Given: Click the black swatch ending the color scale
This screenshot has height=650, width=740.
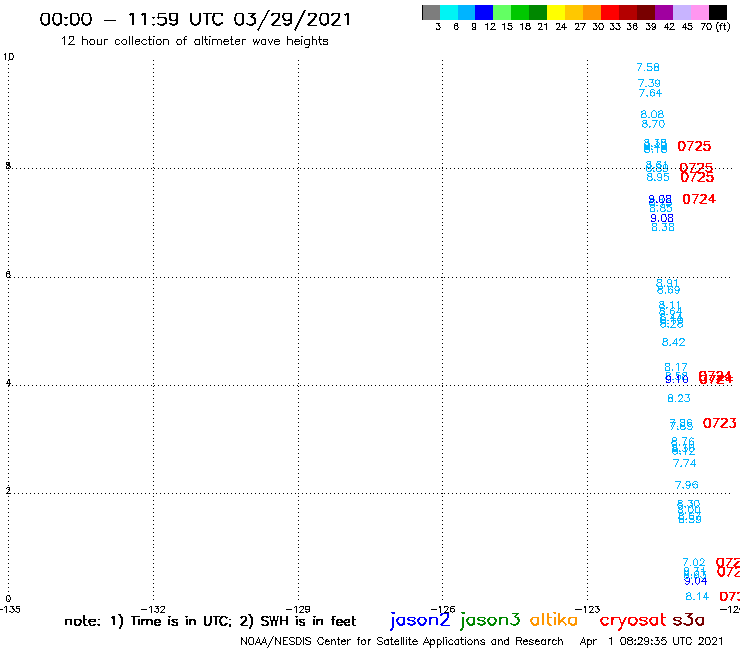Looking at the screenshot, I should click(x=717, y=12).
